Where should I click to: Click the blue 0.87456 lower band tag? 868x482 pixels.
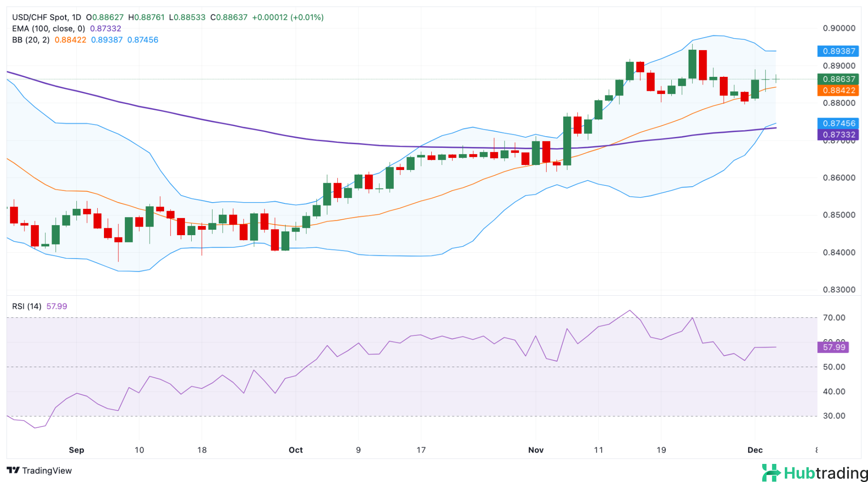click(839, 123)
